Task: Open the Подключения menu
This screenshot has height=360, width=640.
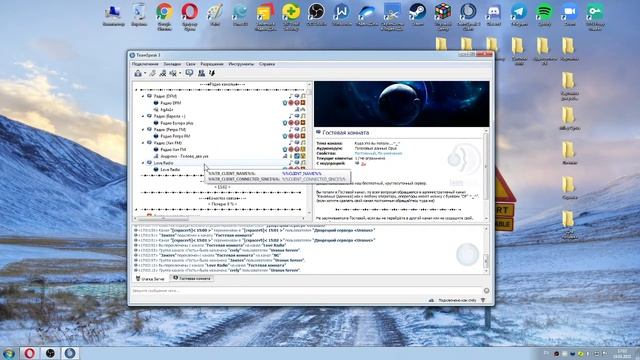Action: pyautogui.click(x=145, y=64)
